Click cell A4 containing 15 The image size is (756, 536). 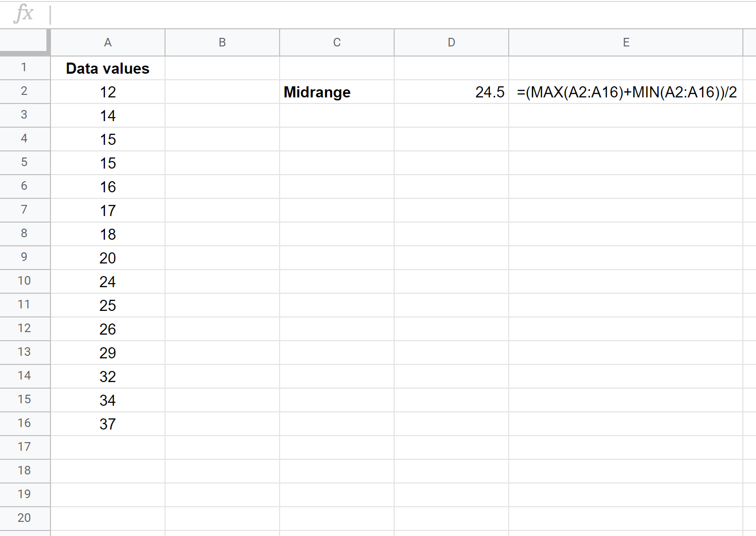108,139
